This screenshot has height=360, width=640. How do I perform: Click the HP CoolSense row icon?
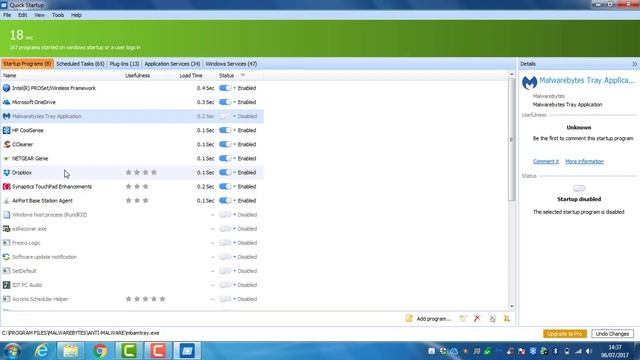point(6,130)
